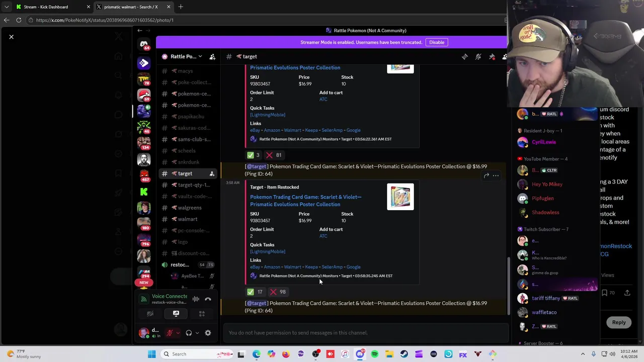Open File Explorer from taskbar

[x=389, y=354]
